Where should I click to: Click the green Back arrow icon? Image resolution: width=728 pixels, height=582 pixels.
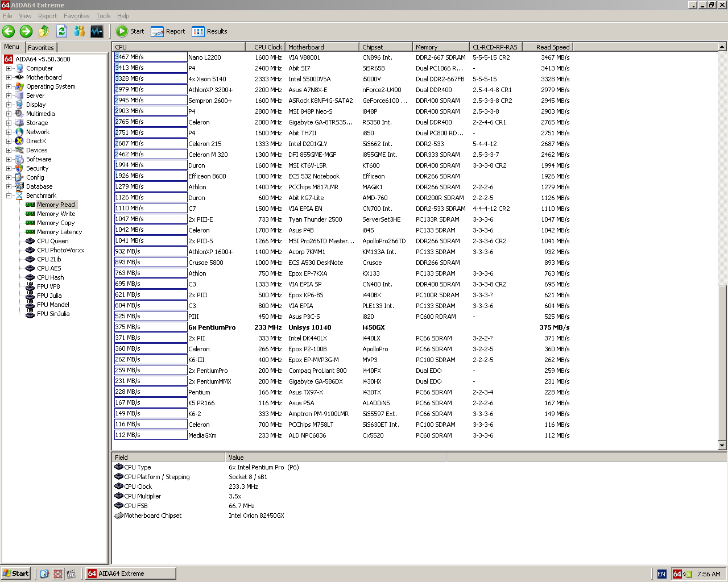click(9, 31)
